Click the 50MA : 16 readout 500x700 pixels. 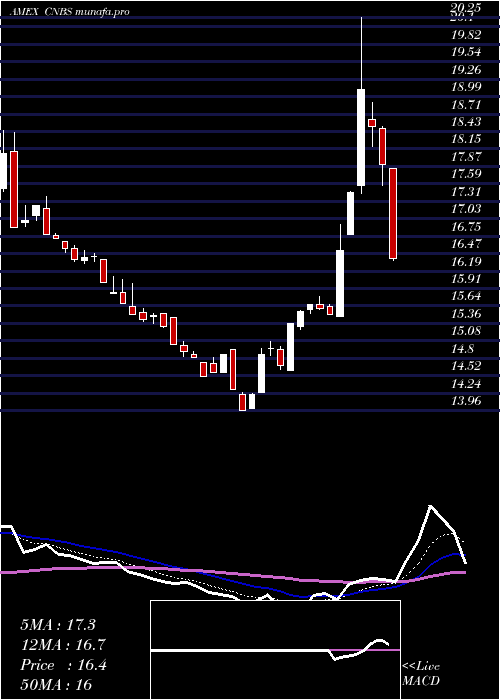[x=56, y=684]
